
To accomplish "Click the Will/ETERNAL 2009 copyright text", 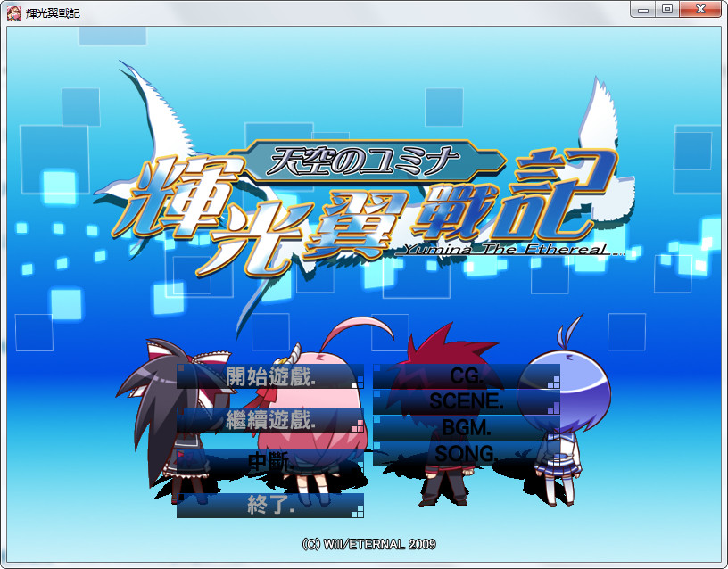I will (368, 543).
